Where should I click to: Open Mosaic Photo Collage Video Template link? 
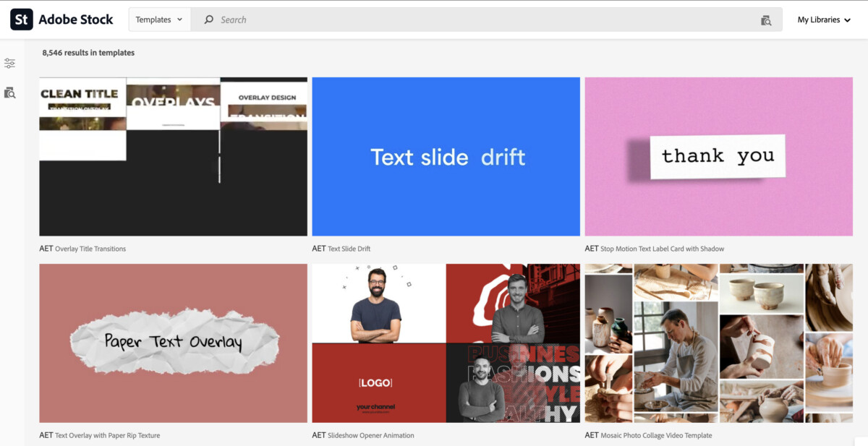pos(656,435)
